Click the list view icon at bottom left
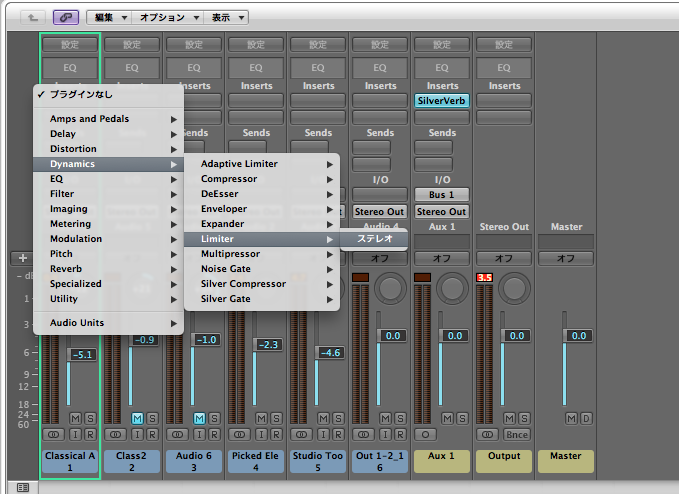 23,488
